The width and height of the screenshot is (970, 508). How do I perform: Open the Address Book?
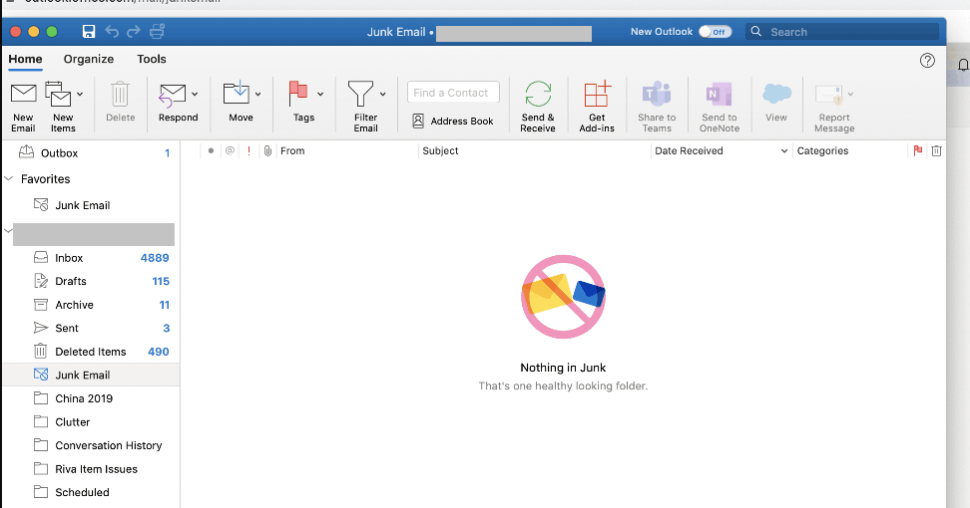(453, 121)
